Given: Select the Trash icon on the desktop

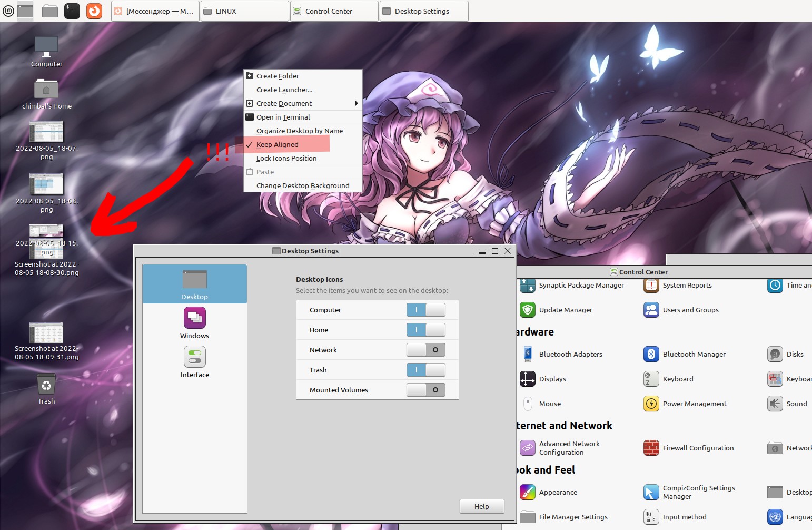Looking at the screenshot, I should tap(46, 389).
